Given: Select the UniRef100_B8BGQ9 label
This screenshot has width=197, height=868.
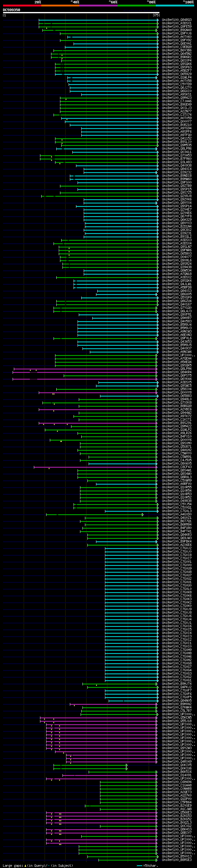Looking at the screenshot, I should [x=177, y=406].
